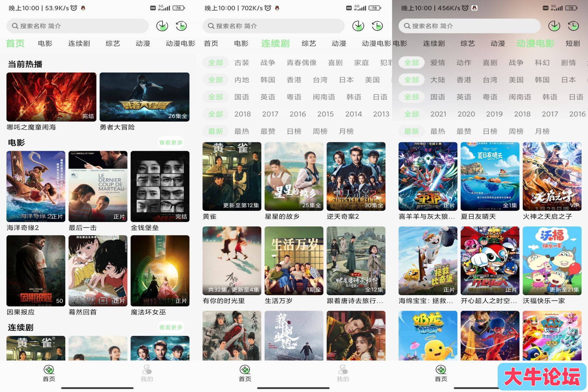This screenshot has height=392, width=588.
Task: Switch to 综艺 tab in left screen
Action: (x=113, y=44)
